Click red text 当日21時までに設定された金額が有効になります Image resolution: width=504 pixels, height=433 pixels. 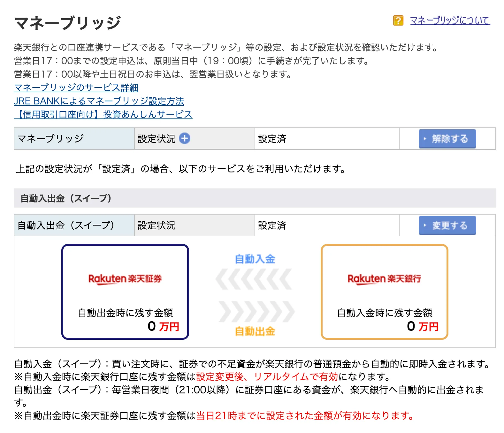pos(305,415)
